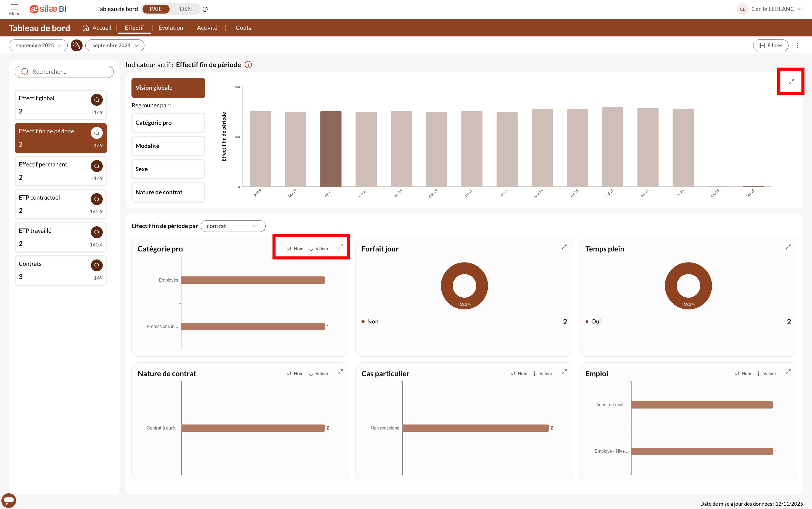Sort Catégorie pro by Valeur
This screenshot has height=509, width=812.
[x=319, y=249]
